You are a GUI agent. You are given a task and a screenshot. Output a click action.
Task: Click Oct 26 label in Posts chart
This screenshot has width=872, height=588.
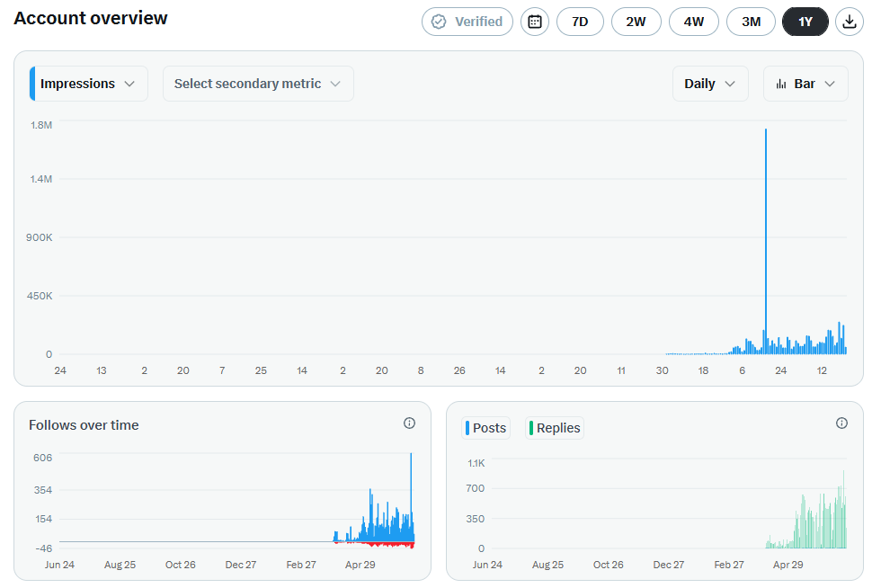pyautogui.click(x=609, y=565)
